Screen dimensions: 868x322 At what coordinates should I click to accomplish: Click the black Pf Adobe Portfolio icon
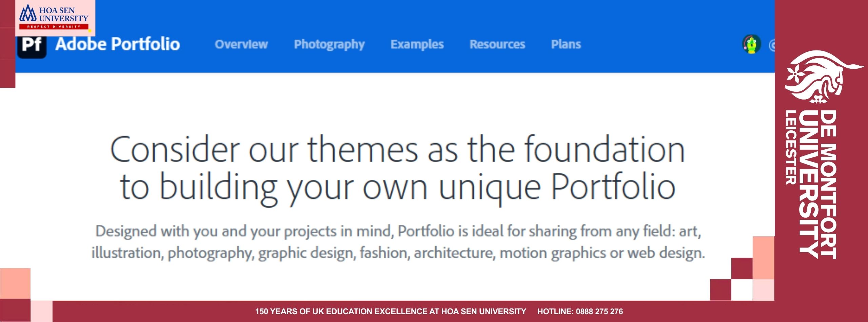point(32,47)
